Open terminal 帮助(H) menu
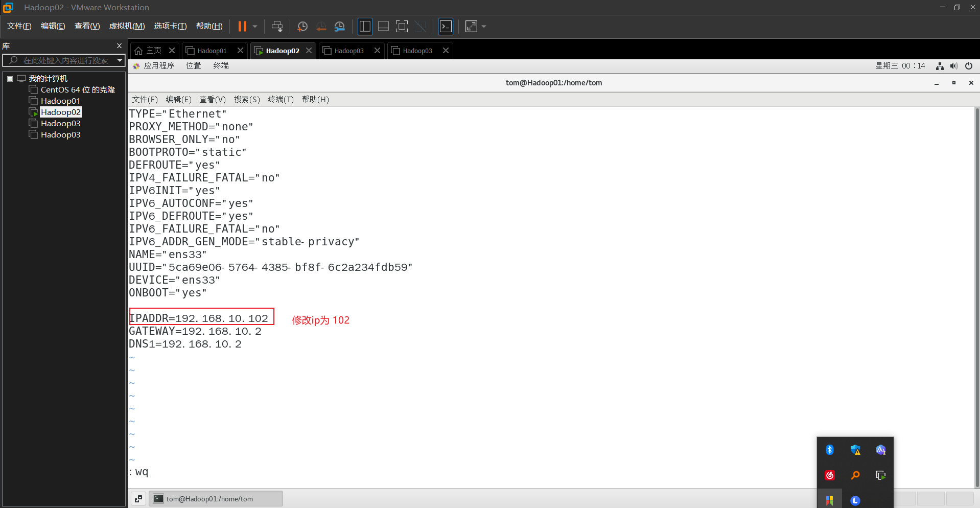980x508 pixels. tap(315, 100)
